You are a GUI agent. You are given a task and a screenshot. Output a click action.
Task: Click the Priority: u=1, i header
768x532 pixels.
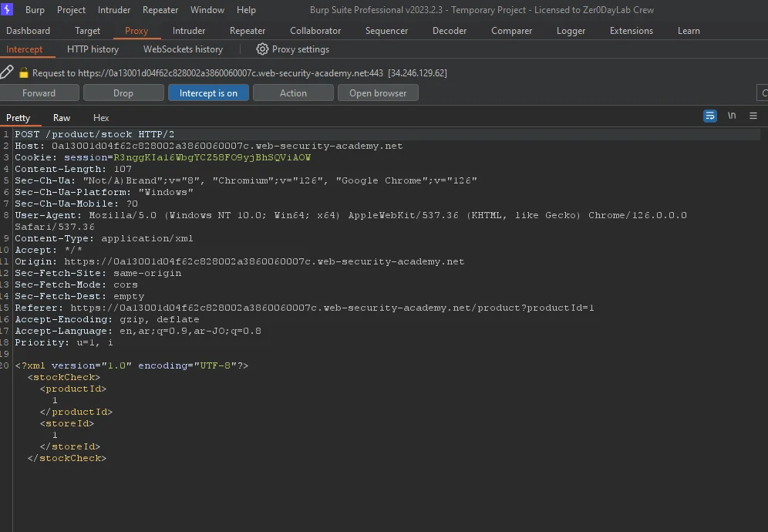[64, 342]
